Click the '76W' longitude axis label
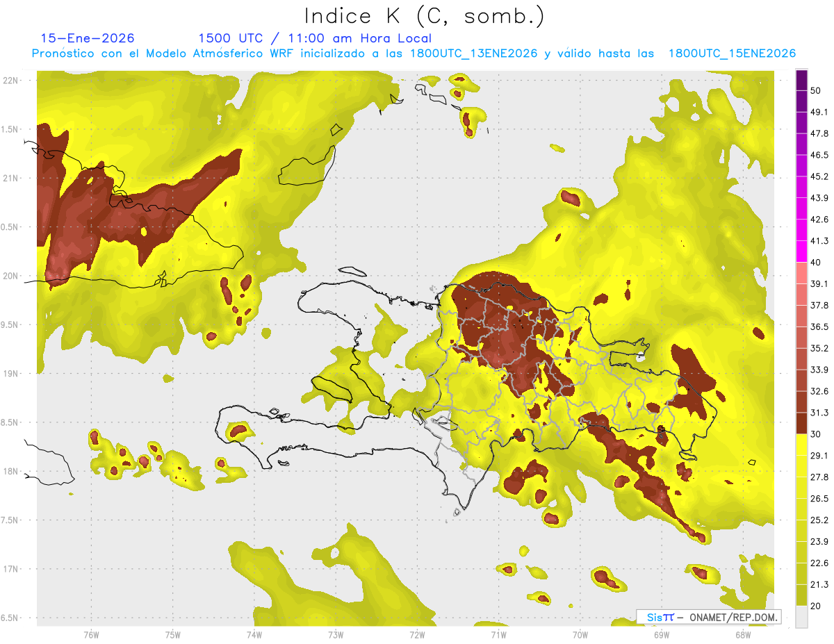834x644 pixels. point(91,634)
